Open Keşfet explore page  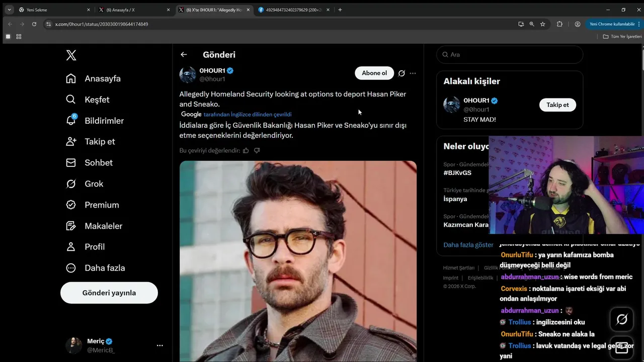tap(88, 100)
